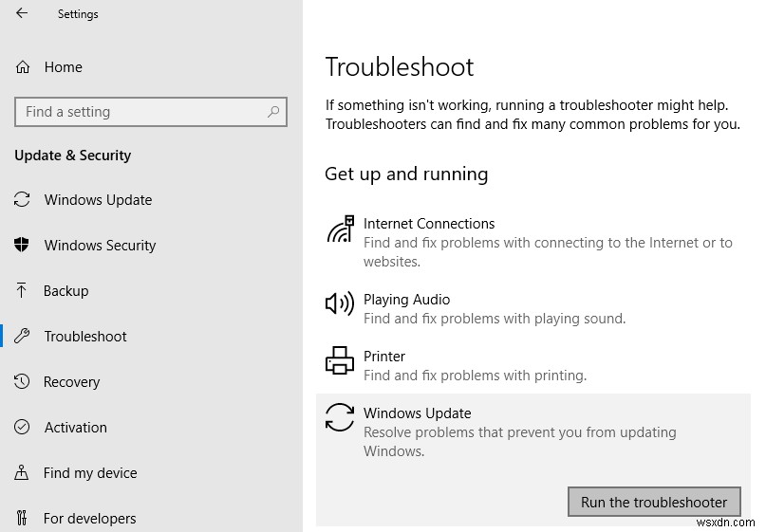Click the Activation checkmark circle icon
Screen dimensions: 766x532
point(23,428)
